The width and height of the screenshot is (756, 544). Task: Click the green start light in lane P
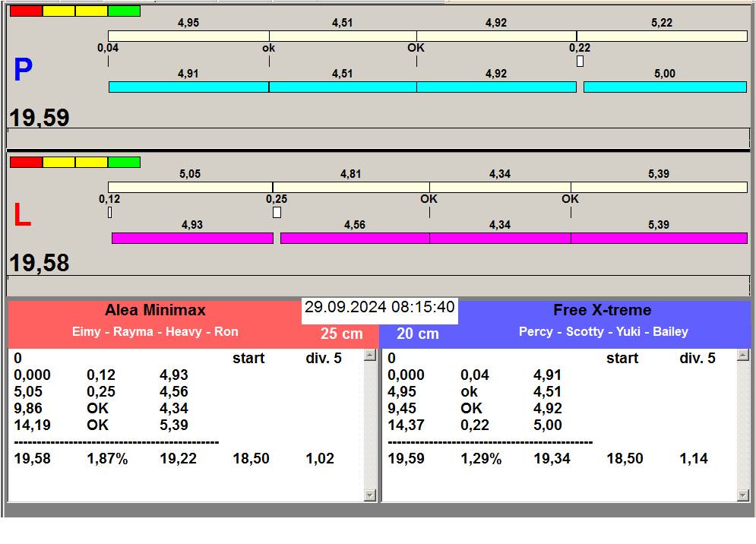click(125, 11)
